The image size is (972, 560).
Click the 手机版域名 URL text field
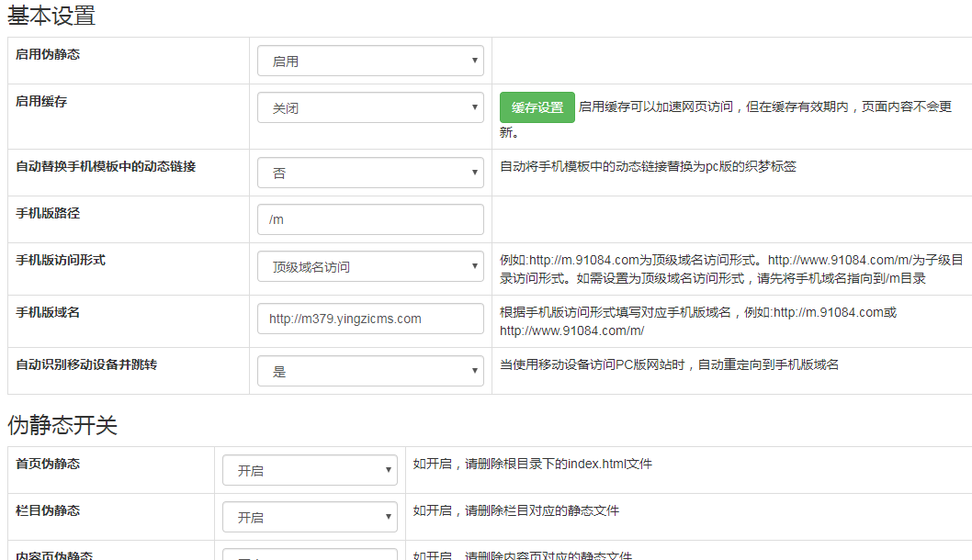coord(370,319)
